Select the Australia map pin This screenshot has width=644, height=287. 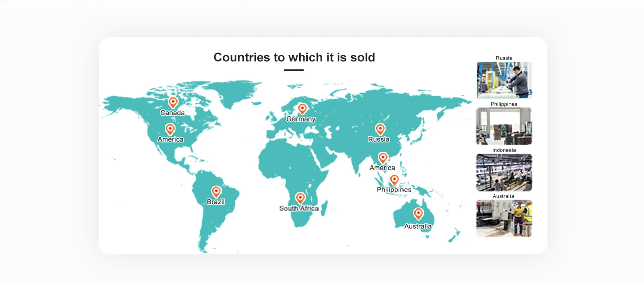click(x=418, y=213)
